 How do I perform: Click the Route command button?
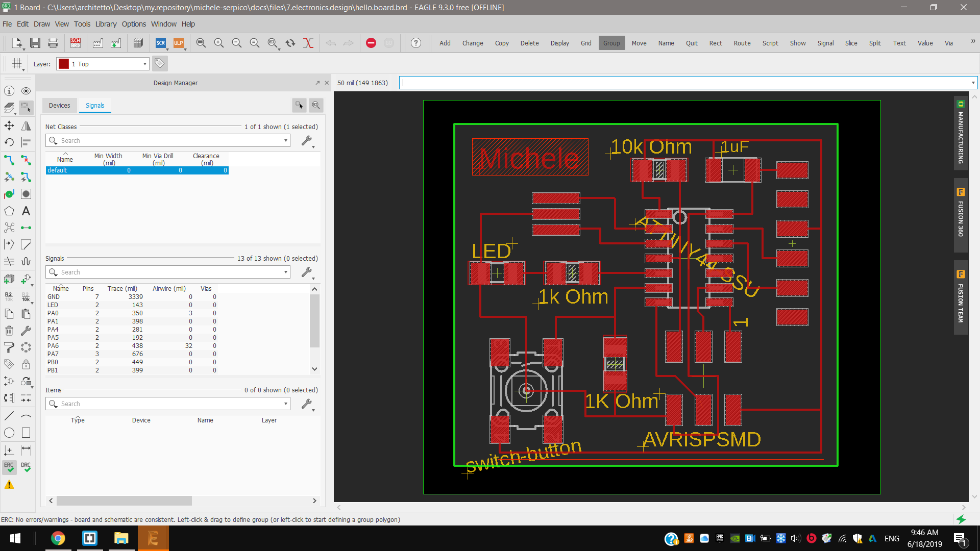click(x=742, y=43)
